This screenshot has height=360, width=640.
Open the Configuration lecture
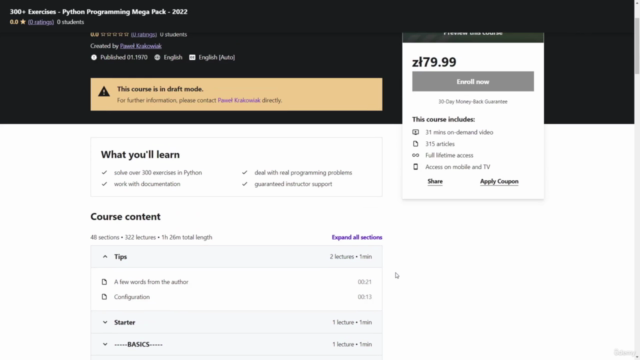click(132, 297)
